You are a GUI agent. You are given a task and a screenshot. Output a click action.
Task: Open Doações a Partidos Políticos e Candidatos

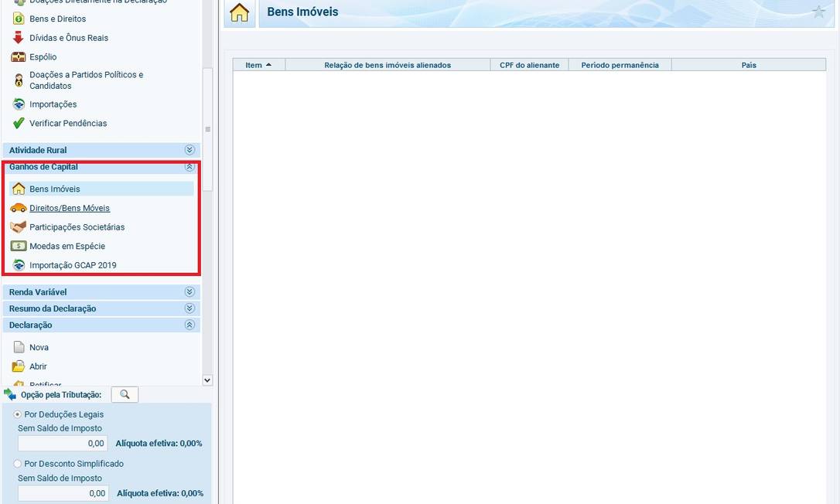pos(86,80)
